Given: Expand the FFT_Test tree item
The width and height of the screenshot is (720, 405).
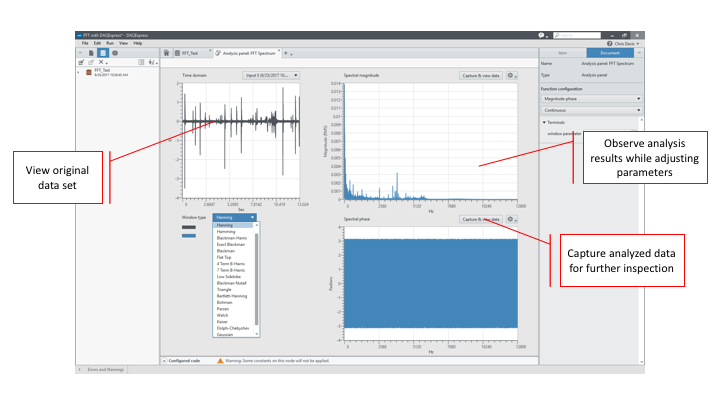Looking at the screenshot, I should point(80,72).
